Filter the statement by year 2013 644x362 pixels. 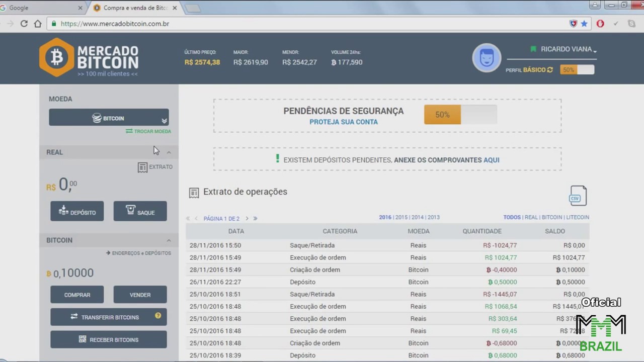click(434, 217)
